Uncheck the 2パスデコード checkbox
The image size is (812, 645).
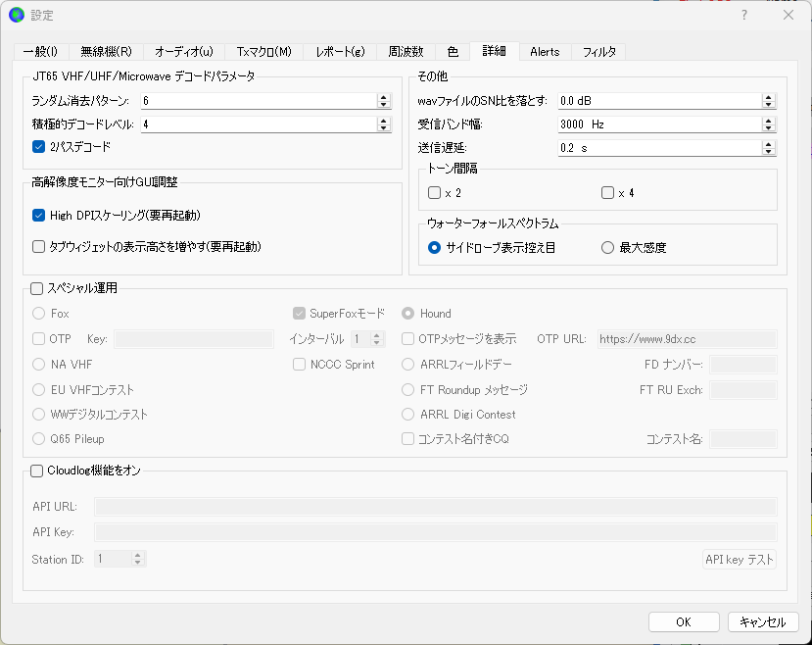tap(38, 147)
